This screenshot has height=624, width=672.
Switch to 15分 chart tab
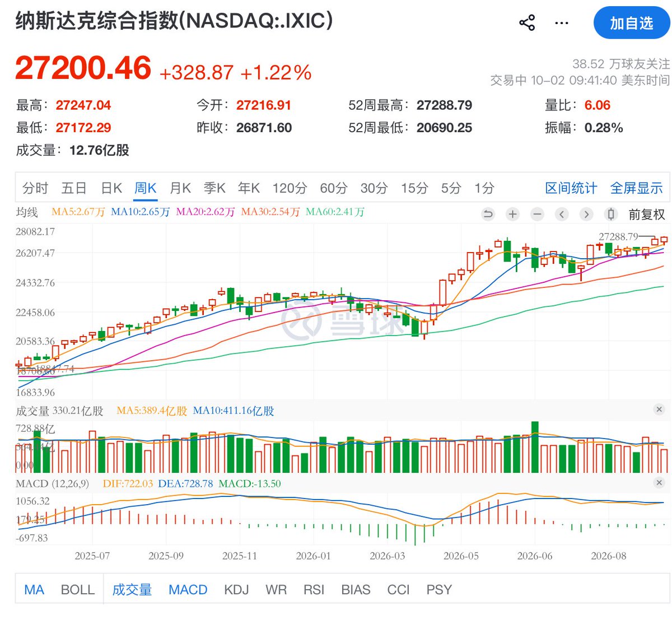click(x=414, y=188)
